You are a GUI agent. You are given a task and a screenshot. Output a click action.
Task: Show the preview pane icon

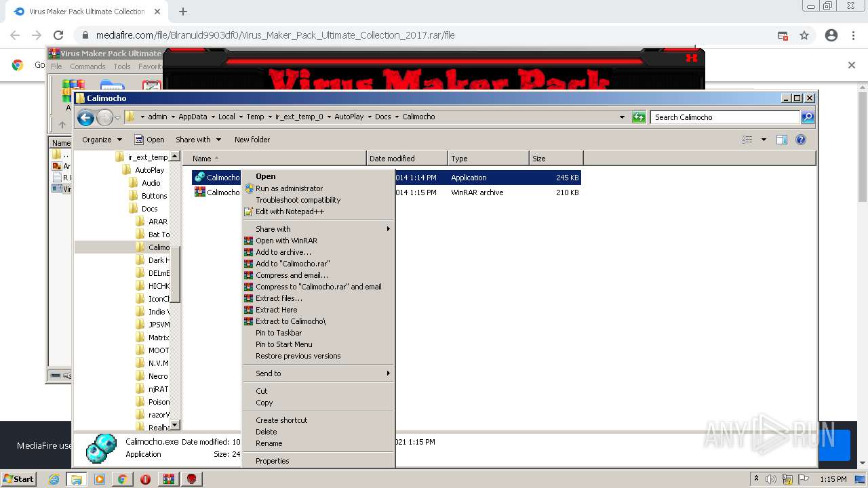click(x=782, y=140)
